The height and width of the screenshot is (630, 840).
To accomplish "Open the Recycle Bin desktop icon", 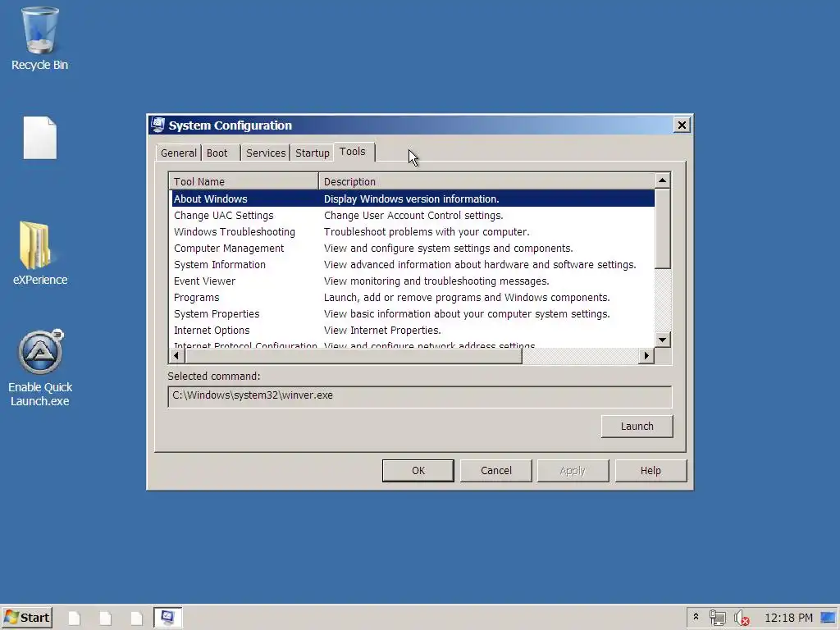I will pyautogui.click(x=39, y=39).
